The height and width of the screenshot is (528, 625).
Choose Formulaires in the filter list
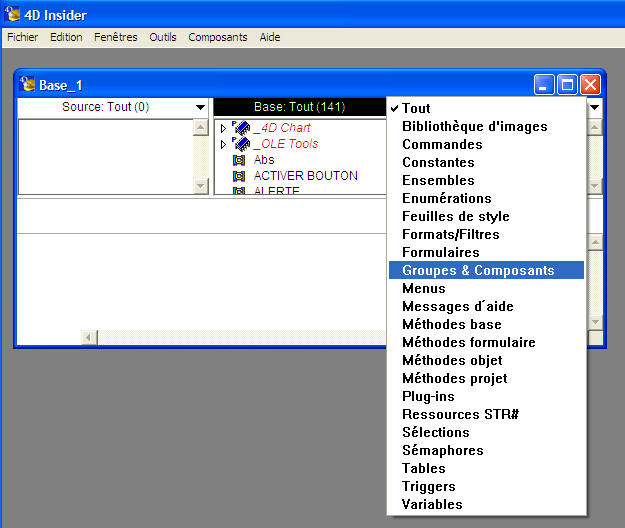click(440, 252)
